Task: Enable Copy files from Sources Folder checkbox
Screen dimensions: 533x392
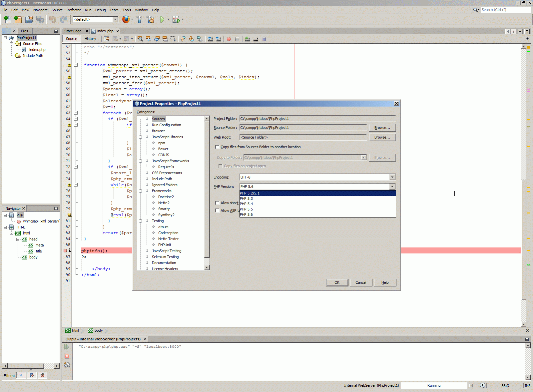Action: (x=217, y=147)
